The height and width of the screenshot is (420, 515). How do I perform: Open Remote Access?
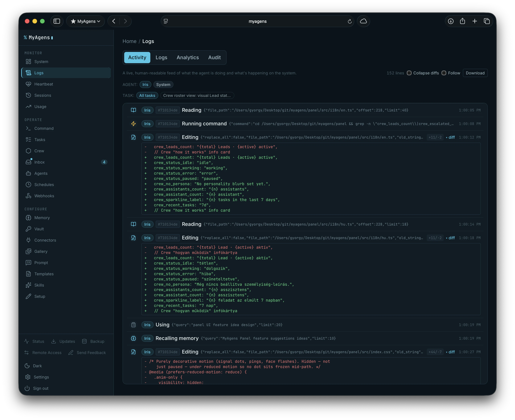[x=43, y=353]
